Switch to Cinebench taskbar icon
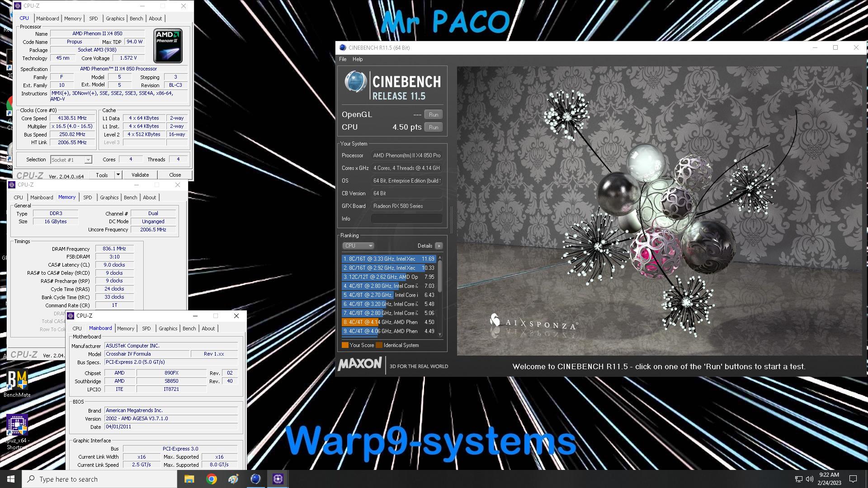868x488 pixels. pos(255,479)
